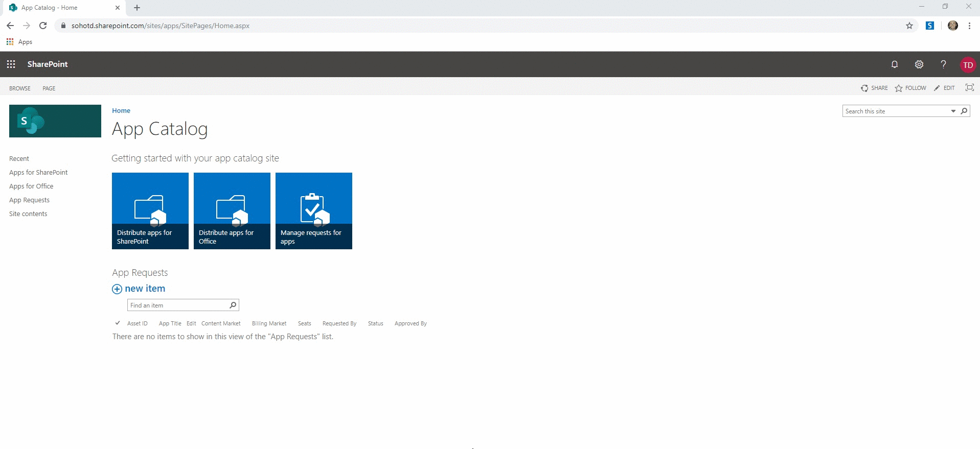
Task: Open the notifications bell
Action: (894, 64)
